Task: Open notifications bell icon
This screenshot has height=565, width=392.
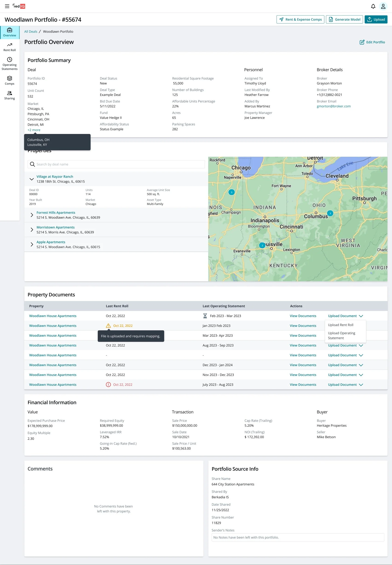Action: pyautogui.click(x=373, y=6)
